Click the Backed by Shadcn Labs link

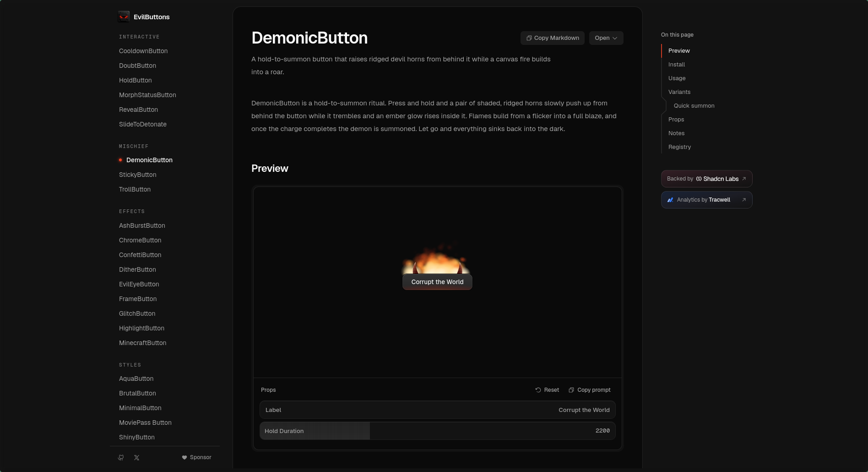706,179
